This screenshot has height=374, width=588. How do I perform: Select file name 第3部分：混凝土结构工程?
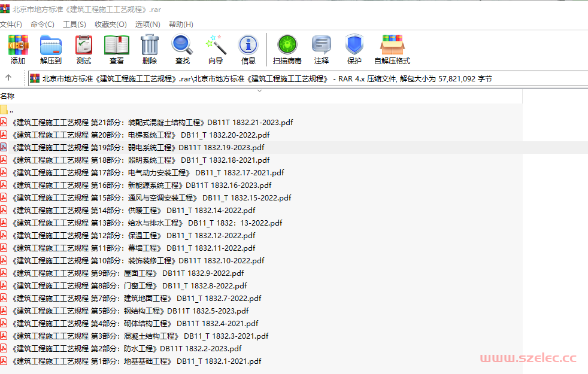140,336
